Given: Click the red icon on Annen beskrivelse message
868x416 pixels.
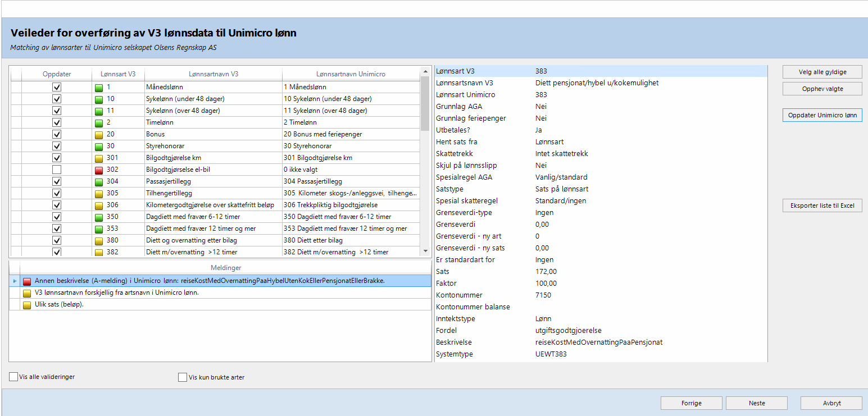Looking at the screenshot, I should coord(27,281).
